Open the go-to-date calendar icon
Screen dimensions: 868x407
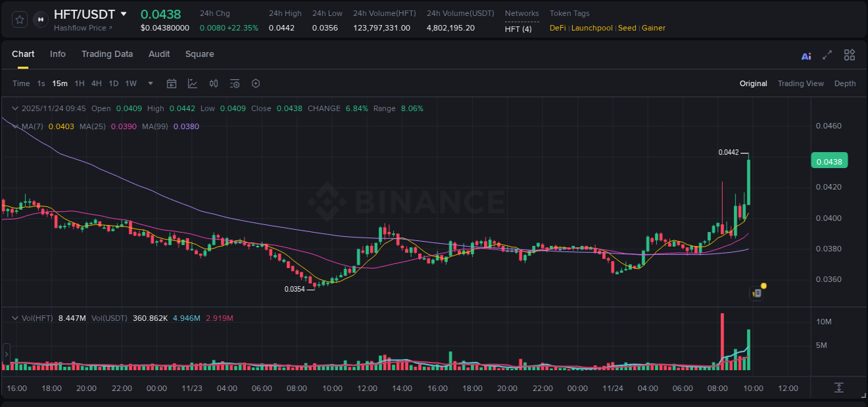pyautogui.click(x=172, y=83)
